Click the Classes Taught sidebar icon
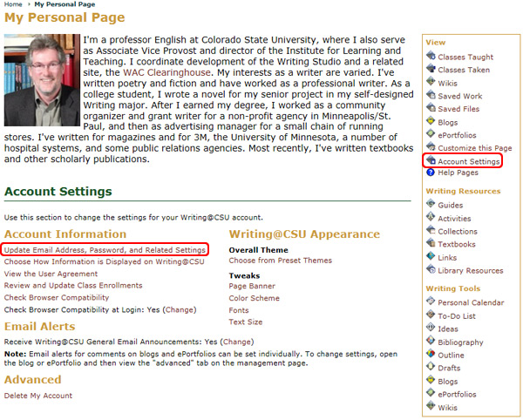Screen dimensions: 523x420 tap(431, 57)
